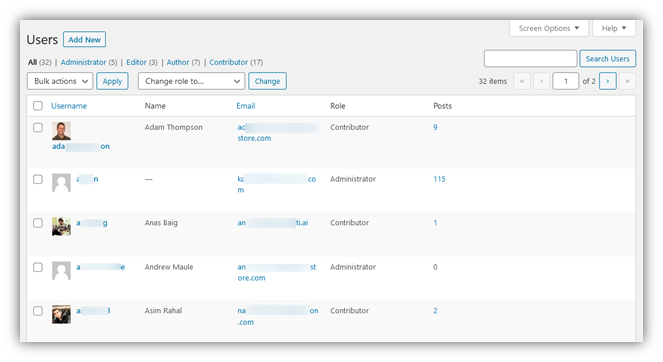This screenshot has height=362, width=663.
Task: Click Anas Baig's email address link
Action: click(x=273, y=223)
